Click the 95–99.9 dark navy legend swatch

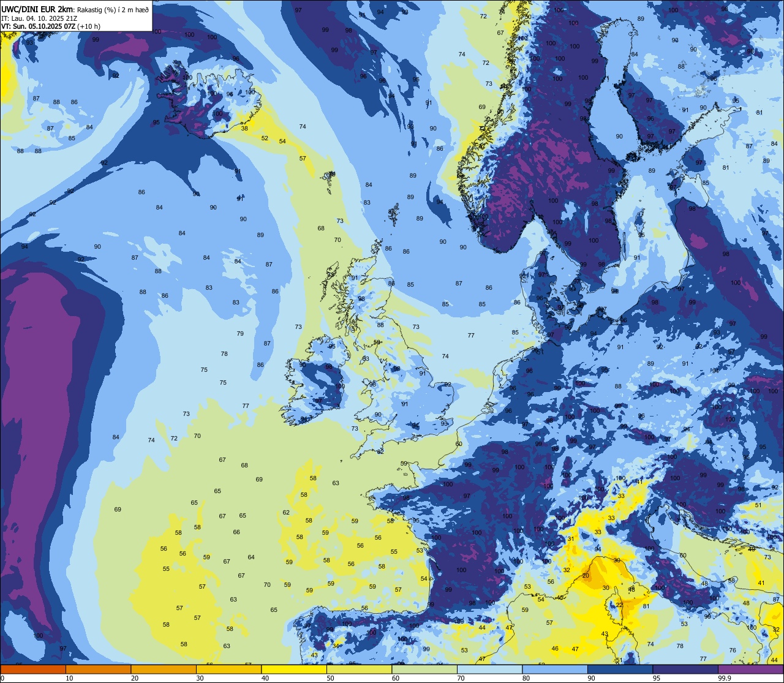(685, 669)
